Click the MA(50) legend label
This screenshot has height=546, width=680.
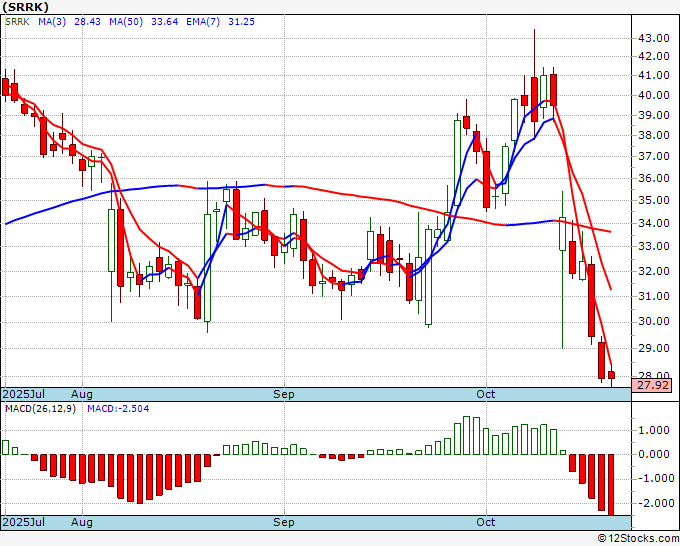point(126,22)
